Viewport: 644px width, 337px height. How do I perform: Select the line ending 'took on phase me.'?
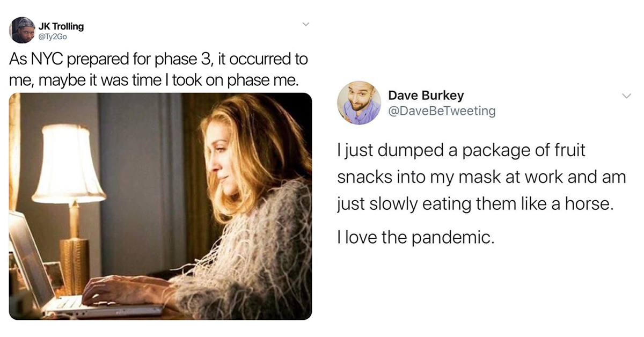click(153, 80)
